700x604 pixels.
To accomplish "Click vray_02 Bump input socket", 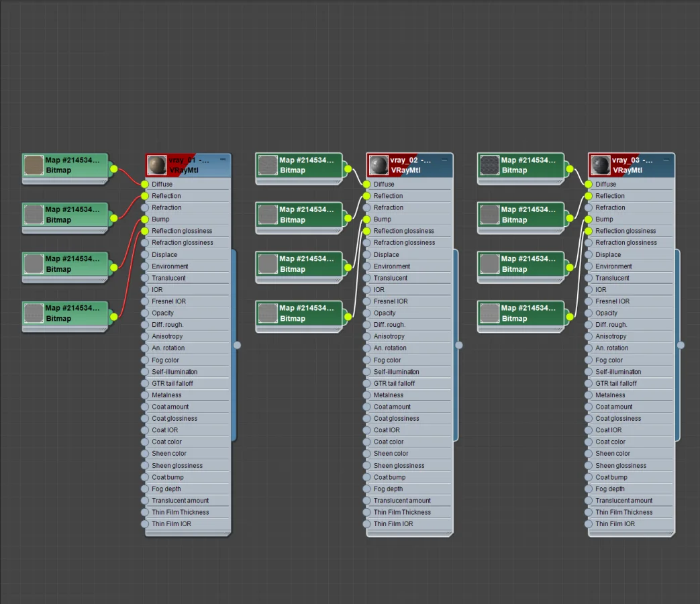I will 366,219.
